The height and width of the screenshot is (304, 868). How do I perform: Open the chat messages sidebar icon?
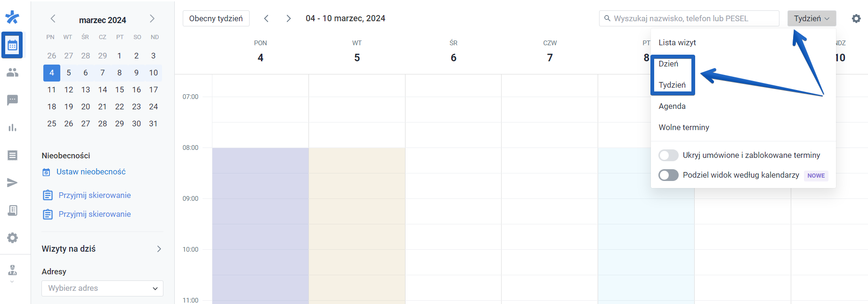(12, 100)
